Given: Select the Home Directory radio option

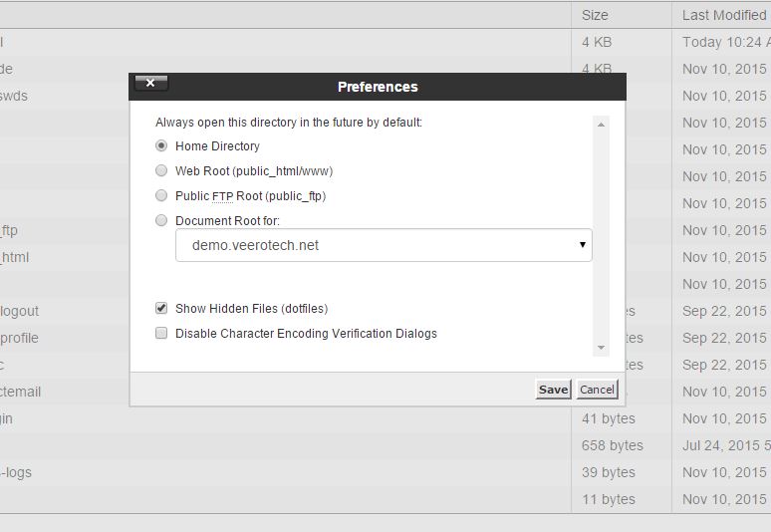Looking at the screenshot, I should point(161,146).
